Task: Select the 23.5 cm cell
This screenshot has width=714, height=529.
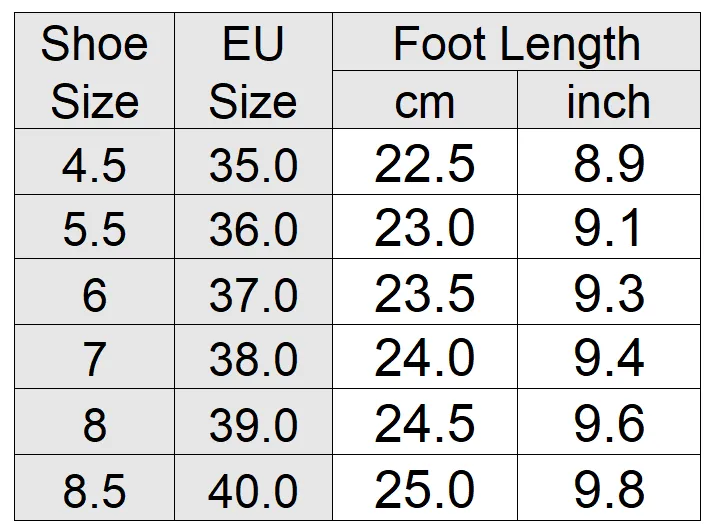Action: (x=425, y=292)
